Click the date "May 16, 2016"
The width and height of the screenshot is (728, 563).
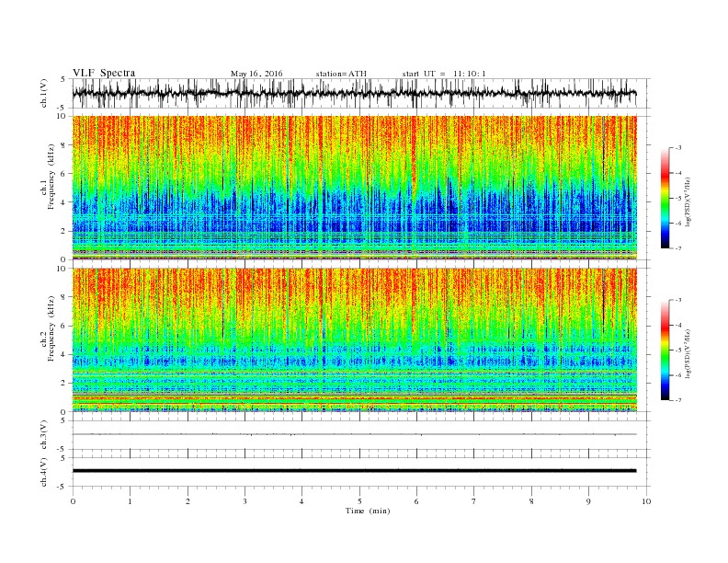tap(256, 74)
